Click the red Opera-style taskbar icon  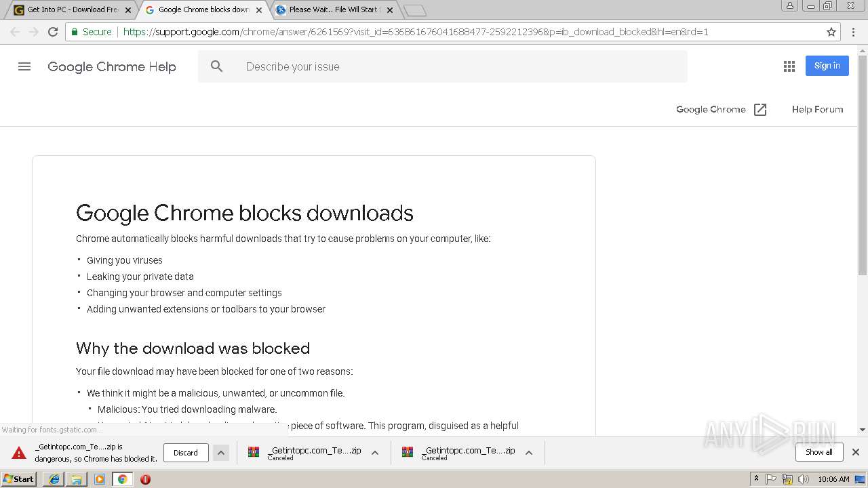coord(145,479)
